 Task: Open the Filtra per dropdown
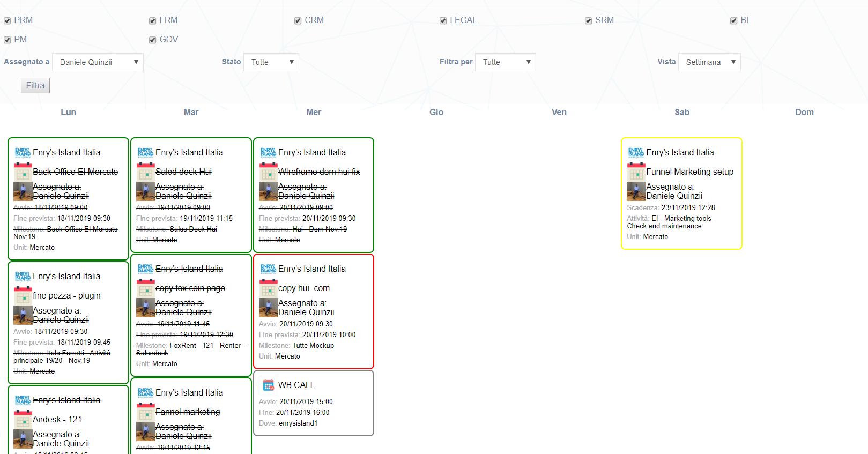coord(505,62)
